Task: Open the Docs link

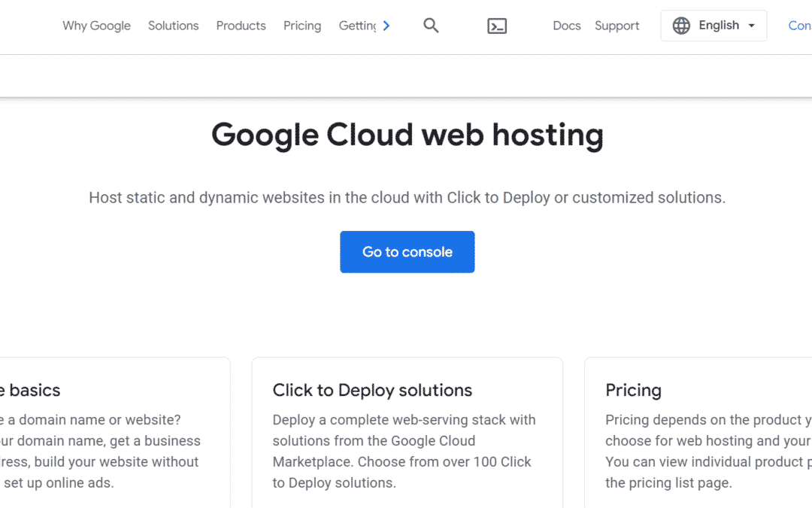Action: 567,26
